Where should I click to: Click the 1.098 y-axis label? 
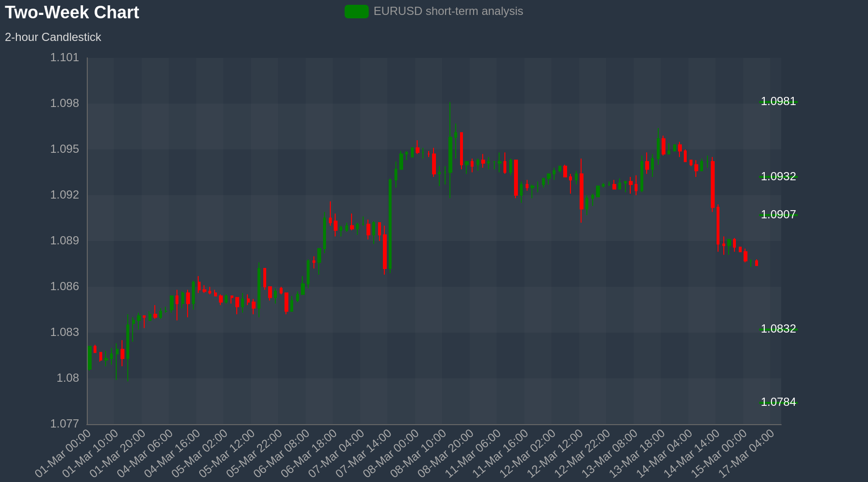tap(65, 104)
